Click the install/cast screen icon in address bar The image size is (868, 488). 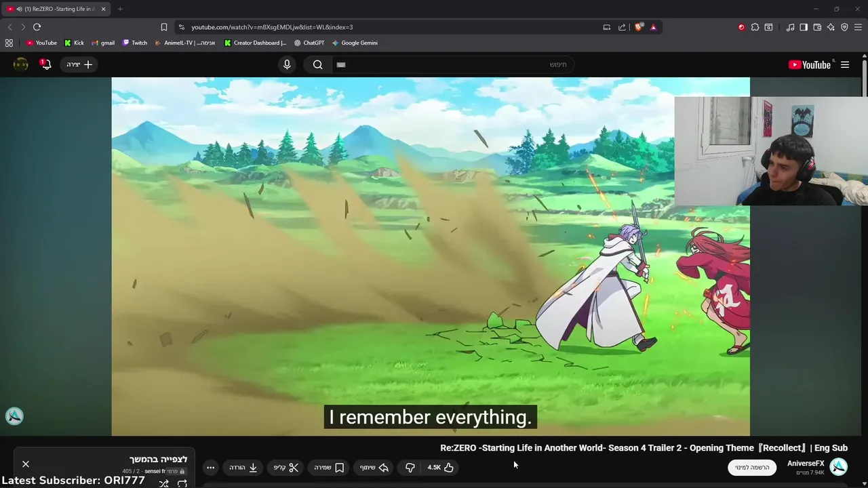point(607,27)
